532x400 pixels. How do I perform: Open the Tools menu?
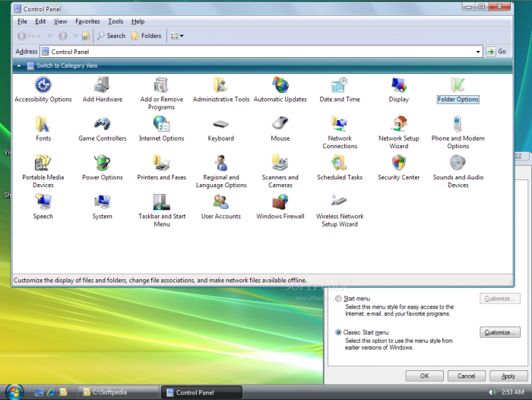[116, 21]
